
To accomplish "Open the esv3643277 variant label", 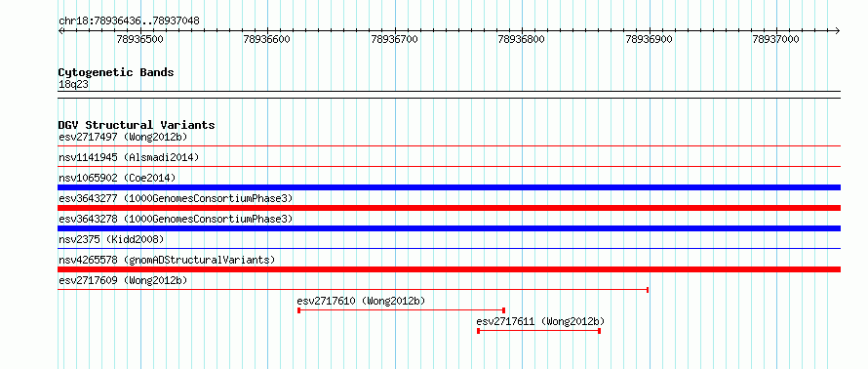I will (x=176, y=198).
